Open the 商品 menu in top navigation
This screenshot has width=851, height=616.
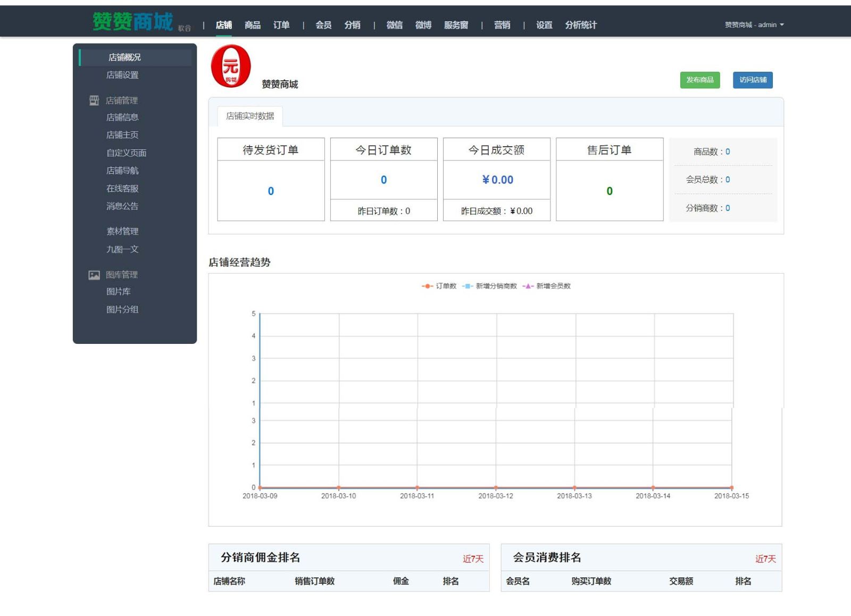click(253, 25)
